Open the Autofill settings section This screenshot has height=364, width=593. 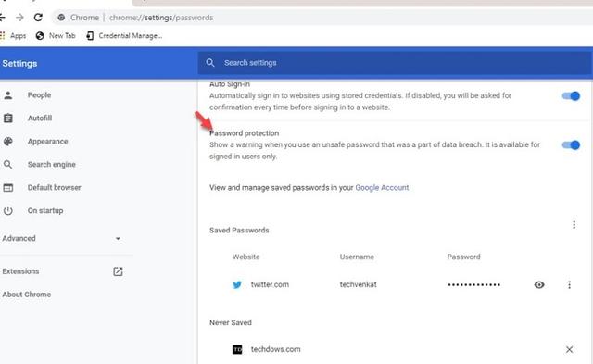pos(40,119)
